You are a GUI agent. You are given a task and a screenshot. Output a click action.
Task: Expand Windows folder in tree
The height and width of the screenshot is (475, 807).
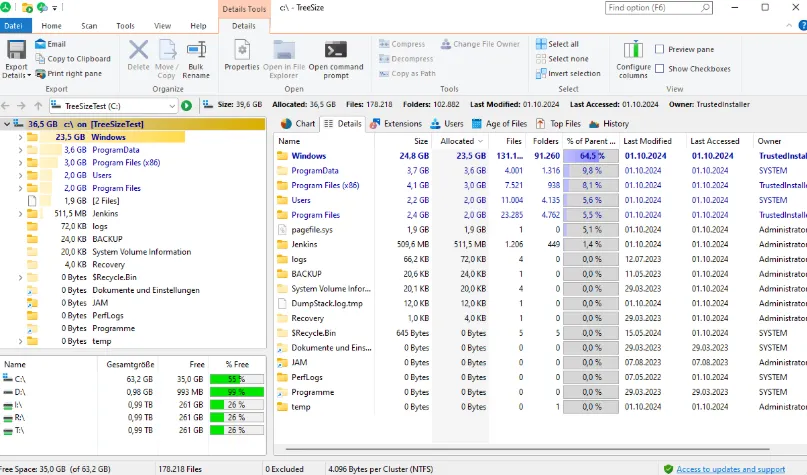[x=20, y=137]
